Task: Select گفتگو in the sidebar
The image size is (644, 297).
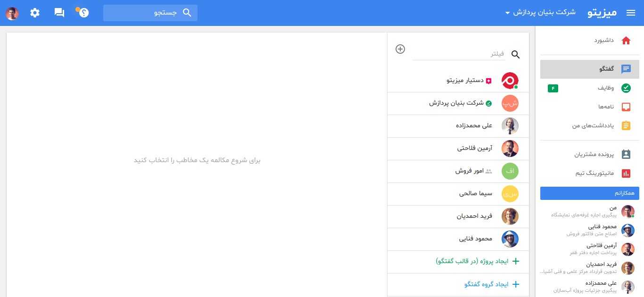Action: coord(590,69)
